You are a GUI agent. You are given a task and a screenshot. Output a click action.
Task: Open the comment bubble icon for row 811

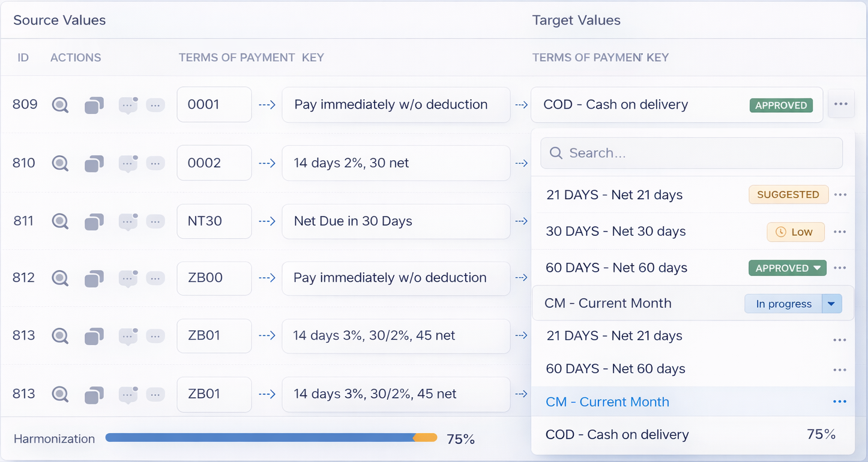[128, 221]
